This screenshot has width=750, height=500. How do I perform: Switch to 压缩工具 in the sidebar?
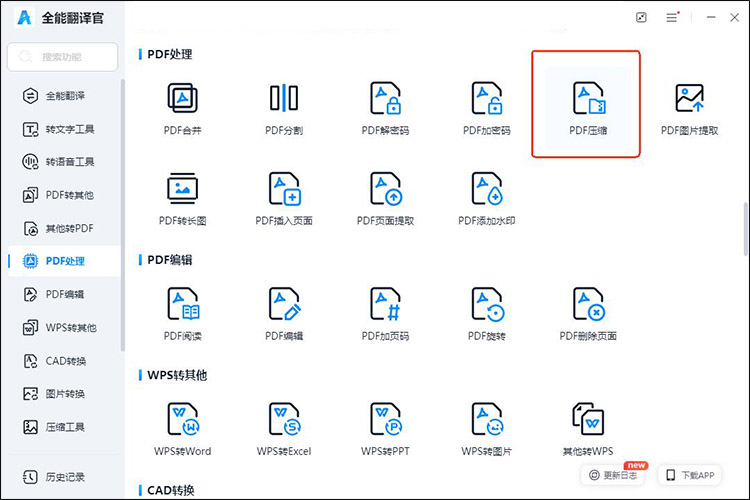click(x=64, y=427)
